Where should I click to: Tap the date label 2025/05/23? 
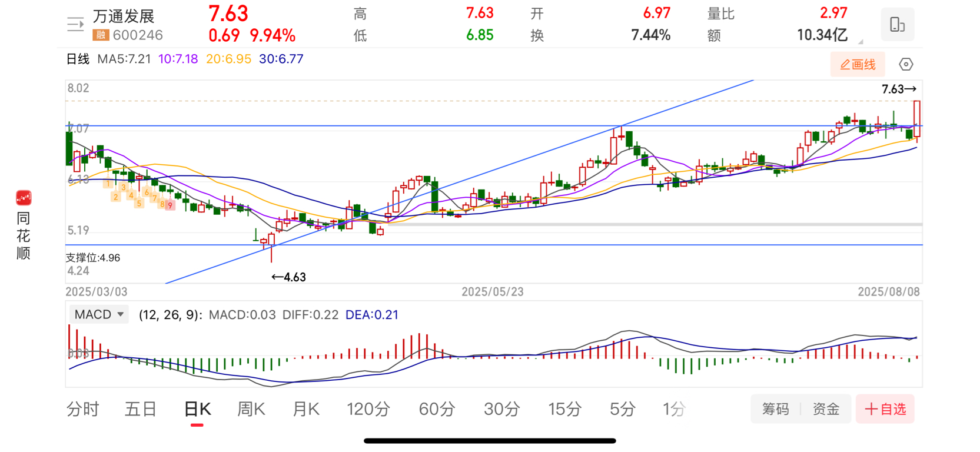[x=493, y=292]
